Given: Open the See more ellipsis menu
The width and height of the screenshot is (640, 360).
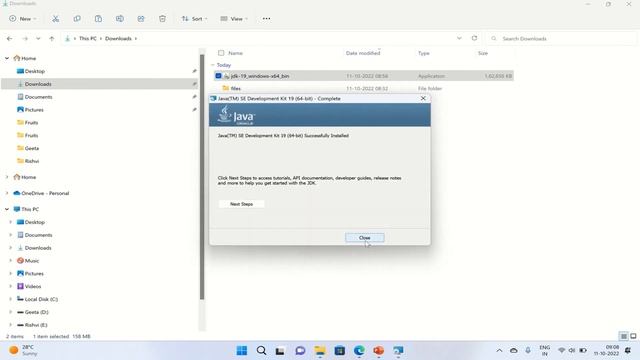Looking at the screenshot, I should pos(267,19).
